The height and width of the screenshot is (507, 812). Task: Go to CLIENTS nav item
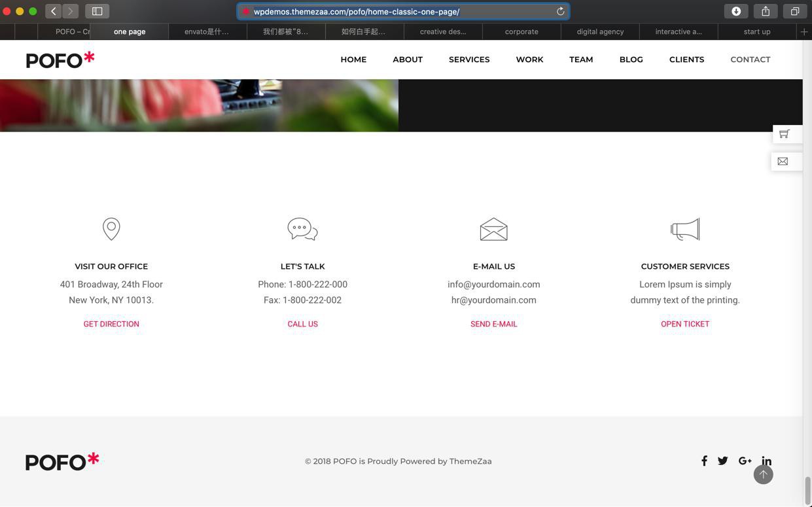[686, 60]
